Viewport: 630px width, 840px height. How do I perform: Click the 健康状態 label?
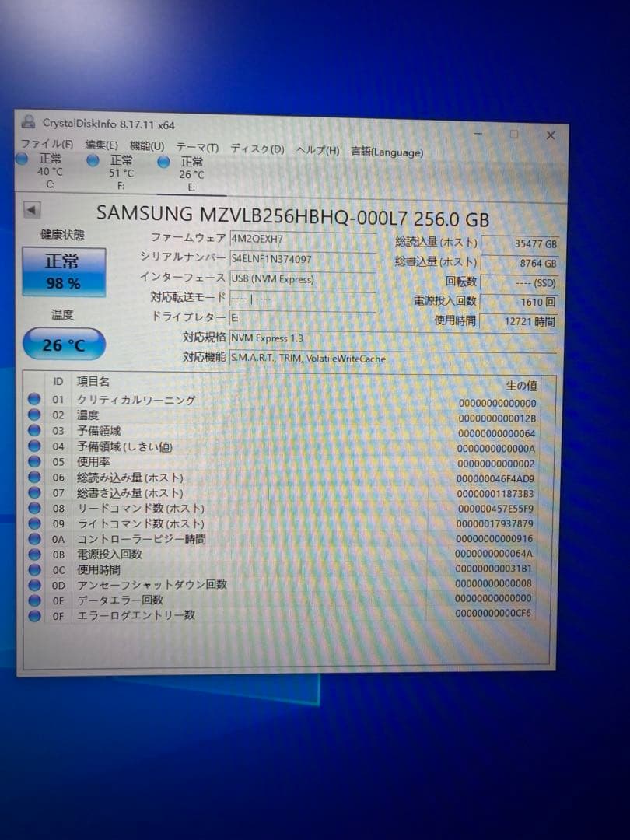click(63, 235)
